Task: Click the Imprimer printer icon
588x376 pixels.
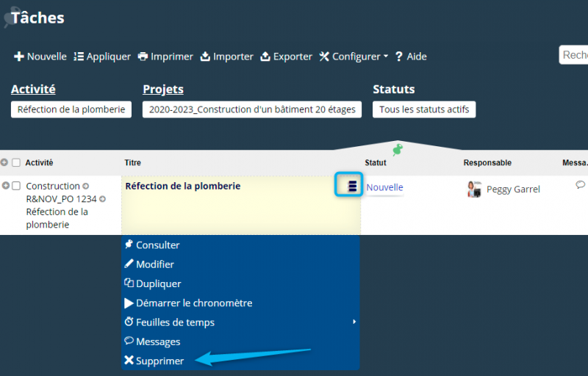Action: (x=143, y=57)
